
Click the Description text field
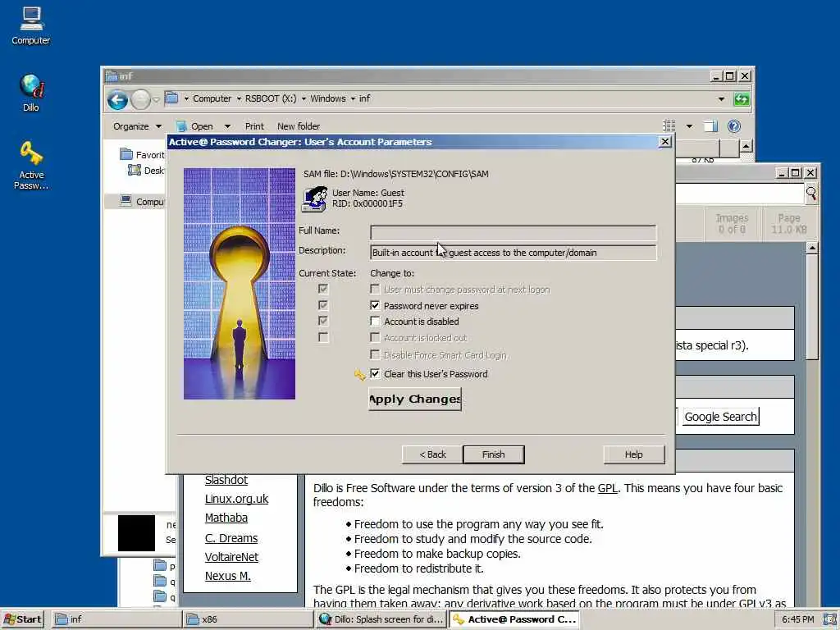[x=513, y=253]
